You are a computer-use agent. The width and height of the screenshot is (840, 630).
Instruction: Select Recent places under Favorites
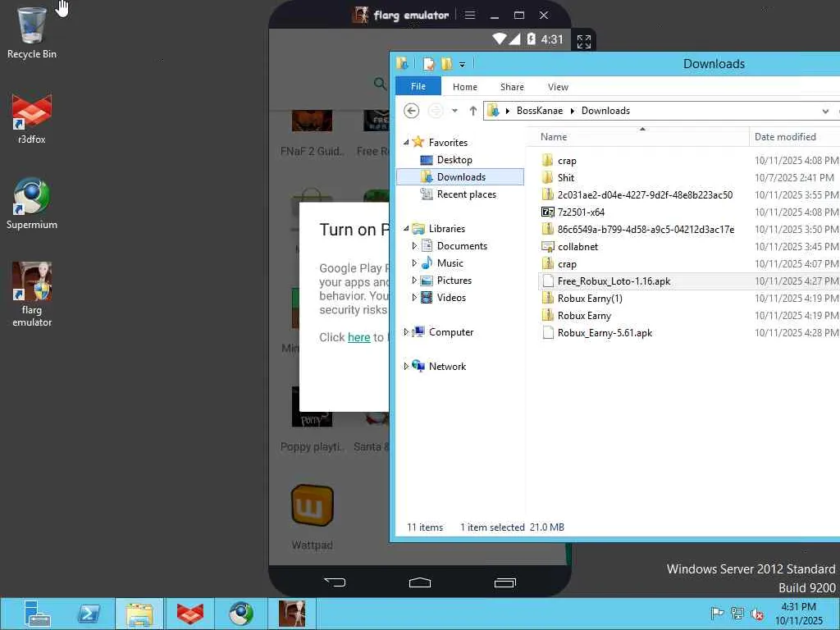click(x=466, y=194)
